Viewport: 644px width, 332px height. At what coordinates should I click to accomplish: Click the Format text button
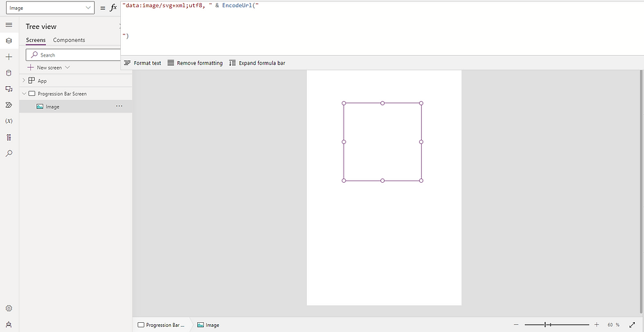tap(143, 63)
